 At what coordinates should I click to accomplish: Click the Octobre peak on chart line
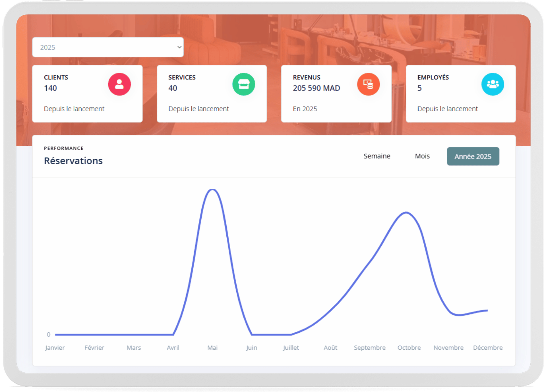(407, 212)
